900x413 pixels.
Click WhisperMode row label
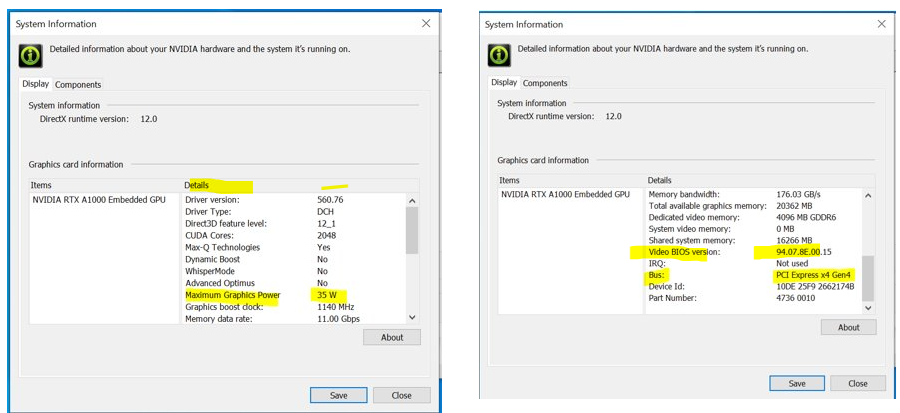pos(210,271)
